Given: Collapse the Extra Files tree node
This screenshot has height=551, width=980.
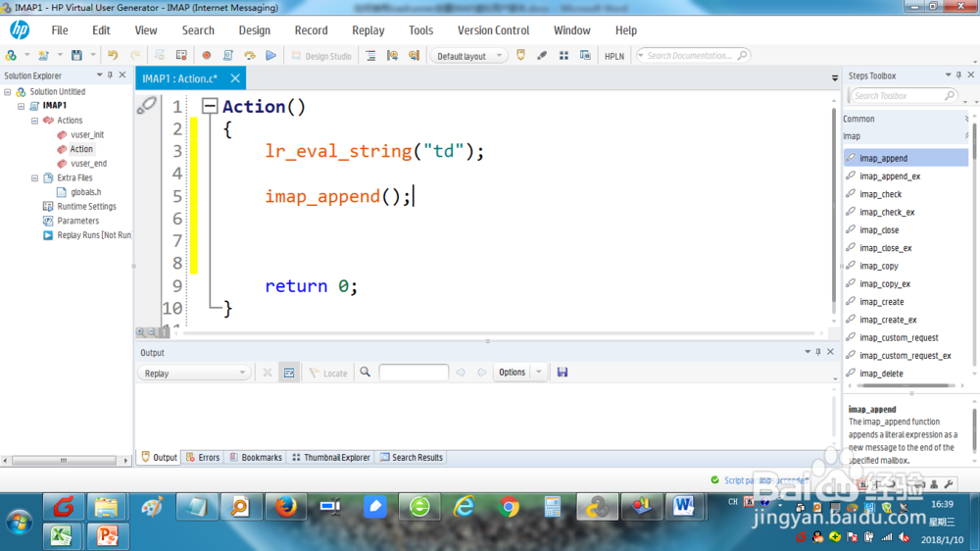Looking at the screenshot, I should click(x=35, y=177).
